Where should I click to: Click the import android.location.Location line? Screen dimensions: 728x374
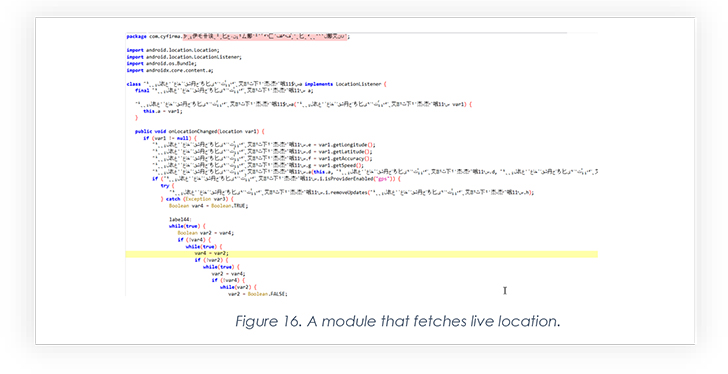[173, 50]
